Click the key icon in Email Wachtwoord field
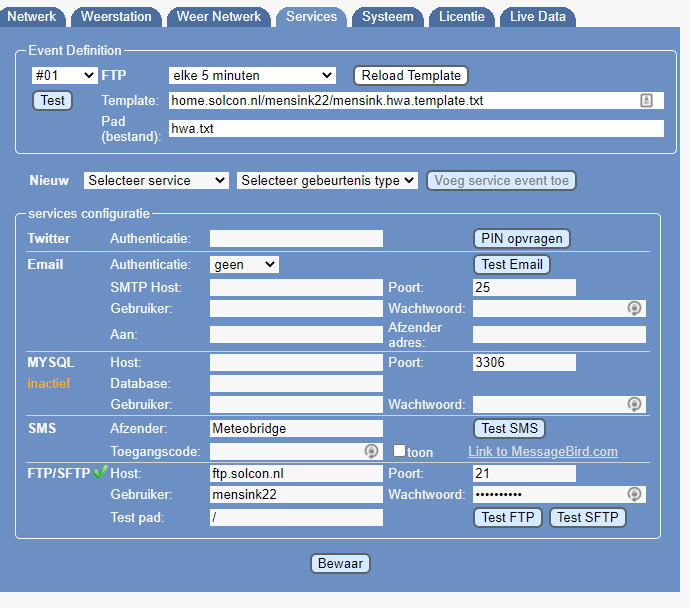This screenshot has height=608, width=690. coord(633,309)
